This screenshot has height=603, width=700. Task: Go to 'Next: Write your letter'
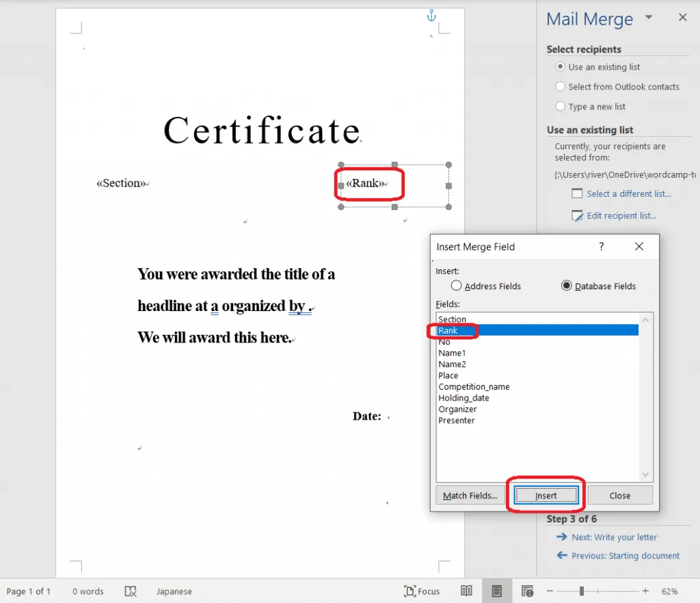point(614,537)
